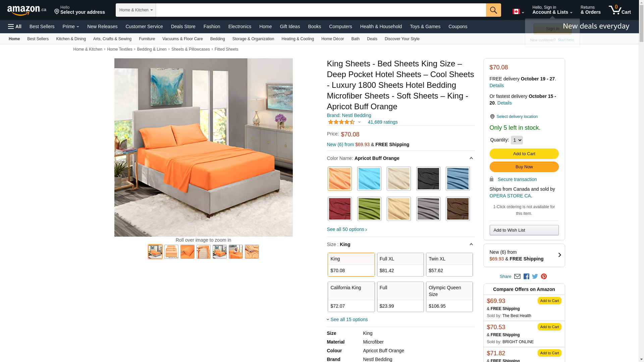
Task: Open the All hamburger menu
Action: [x=15, y=26]
